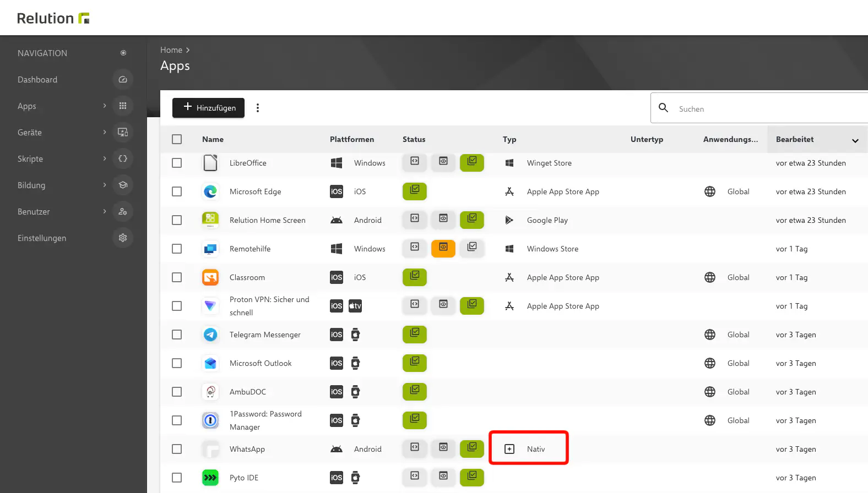
Task: Check the Pyto IDE row checkbox
Action: click(177, 478)
